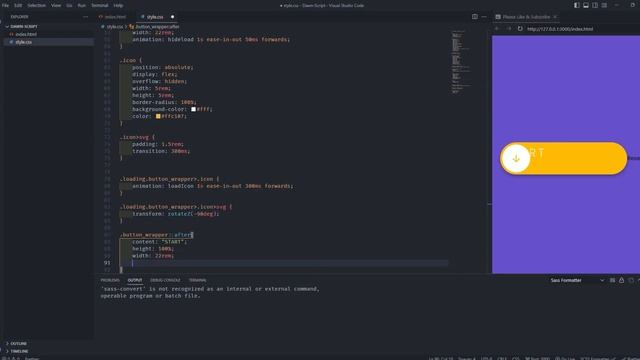Clear the output panel
The image size is (640, 360).
click(x=612, y=280)
